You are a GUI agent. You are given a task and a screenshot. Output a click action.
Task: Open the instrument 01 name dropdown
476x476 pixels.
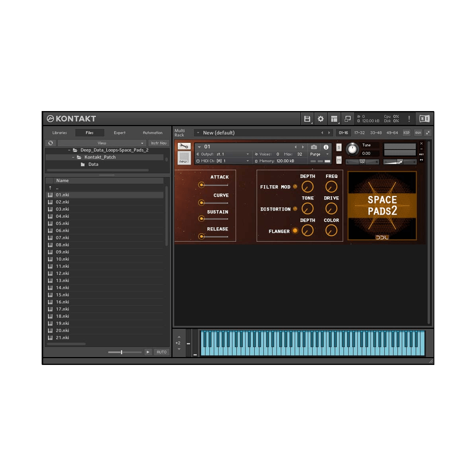click(x=199, y=147)
